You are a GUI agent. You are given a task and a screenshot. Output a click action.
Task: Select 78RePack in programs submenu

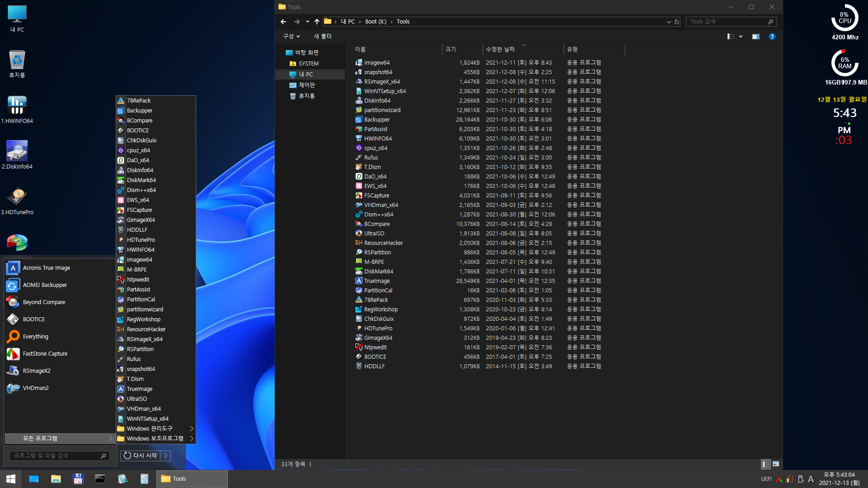point(156,101)
